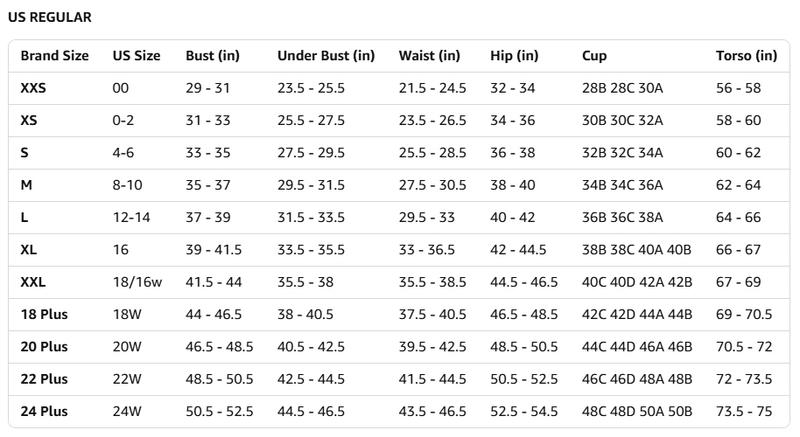The image size is (800, 437).
Task: Click the Hip (in) column header
Action: tap(514, 56)
